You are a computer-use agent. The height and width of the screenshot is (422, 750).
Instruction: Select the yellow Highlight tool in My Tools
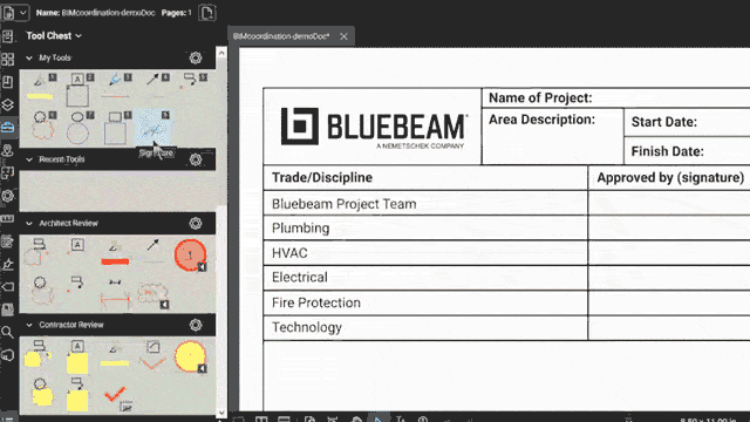click(41, 89)
